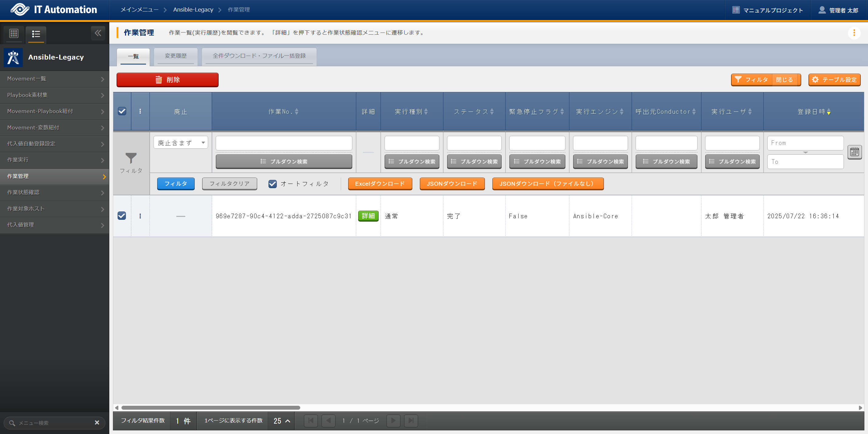Go to next page arrow
Image resolution: width=868 pixels, height=434 pixels.
click(393, 420)
